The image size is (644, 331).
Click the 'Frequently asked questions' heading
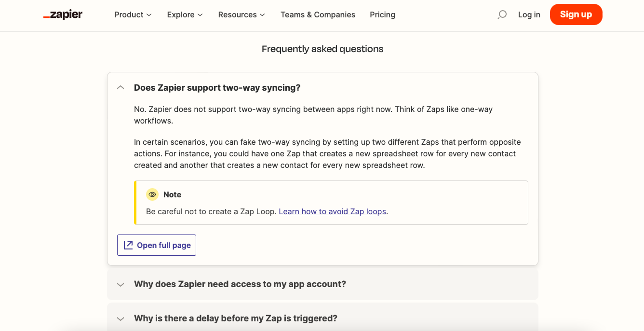(322, 49)
